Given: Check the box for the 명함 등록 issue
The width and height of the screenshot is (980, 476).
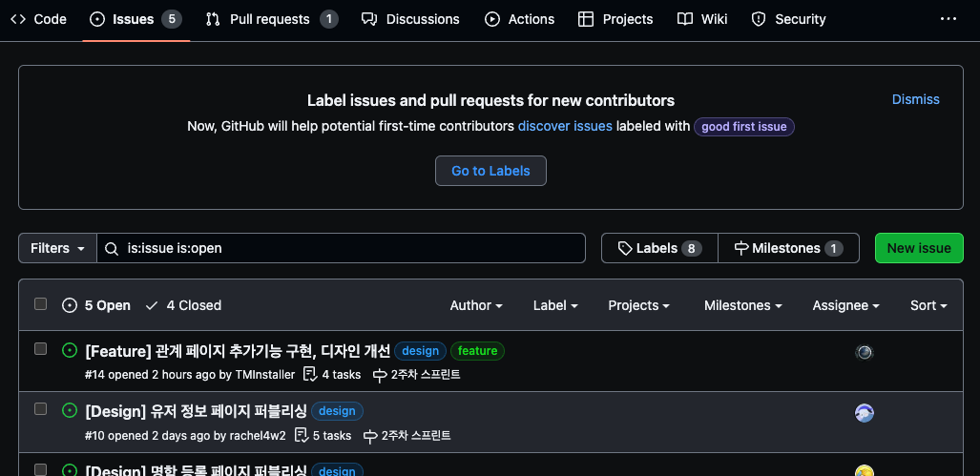Looking at the screenshot, I should click(41, 469).
